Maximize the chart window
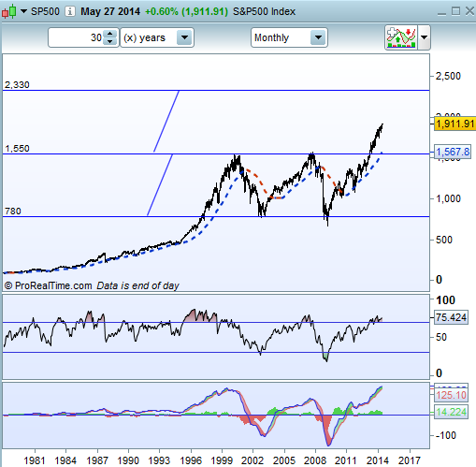This screenshot has width=476, height=467. (x=455, y=11)
